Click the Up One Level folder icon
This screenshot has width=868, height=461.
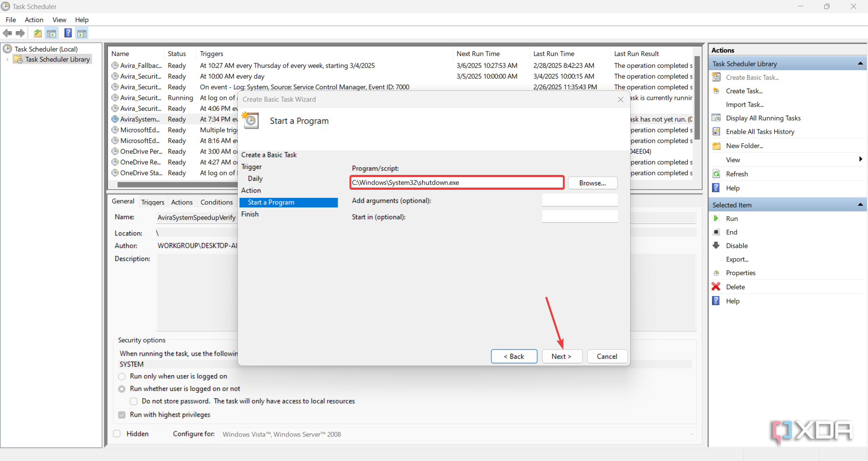[38, 33]
